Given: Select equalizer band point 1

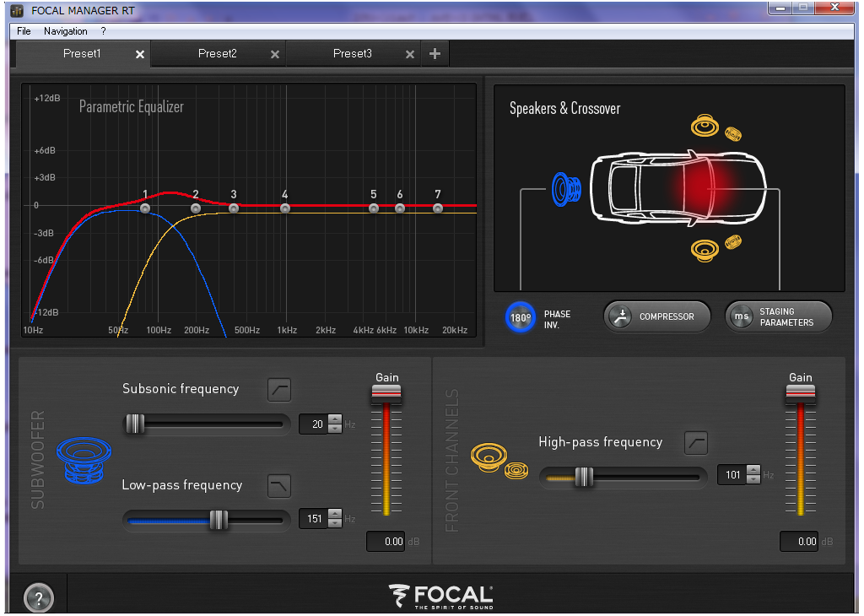Looking at the screenshot, I should [x=145, y=208].
